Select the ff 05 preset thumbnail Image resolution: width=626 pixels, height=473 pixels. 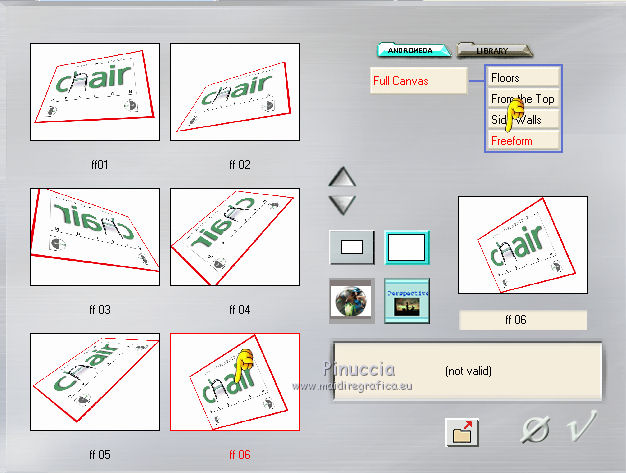(95, 382)
